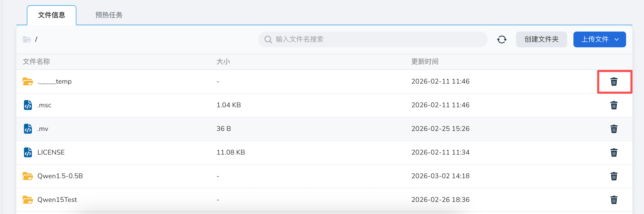Click trash icon for .msc file
644x214 pixels.
(614, 105)
